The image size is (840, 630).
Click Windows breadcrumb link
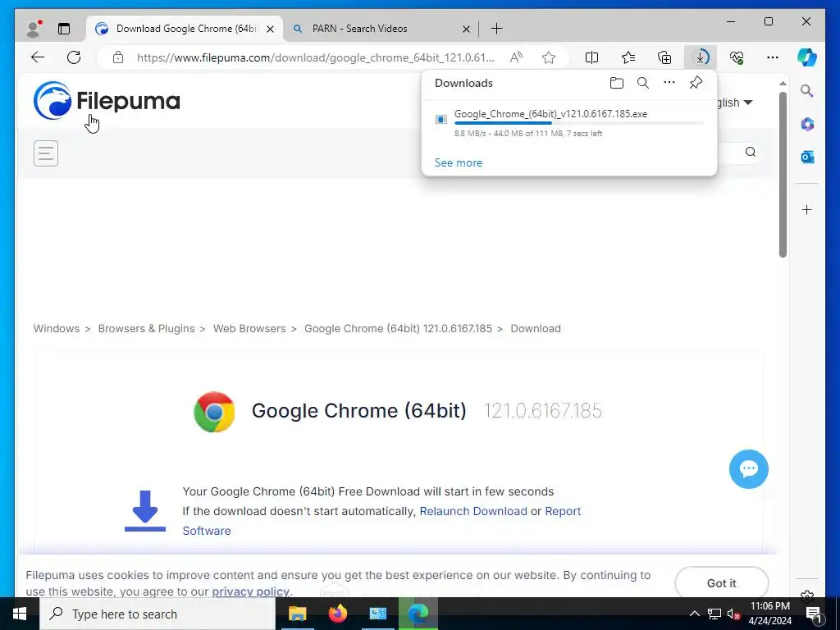pos(57,329)
